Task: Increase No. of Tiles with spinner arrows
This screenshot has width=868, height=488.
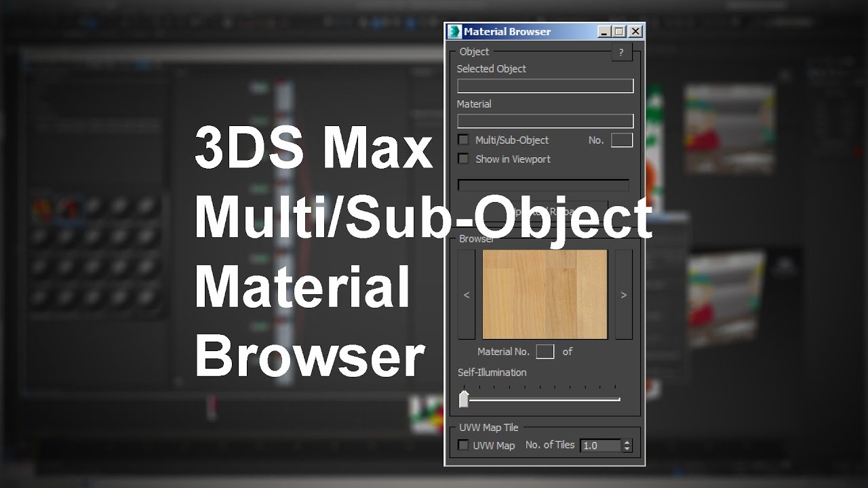Action: [x=627, y=443]
